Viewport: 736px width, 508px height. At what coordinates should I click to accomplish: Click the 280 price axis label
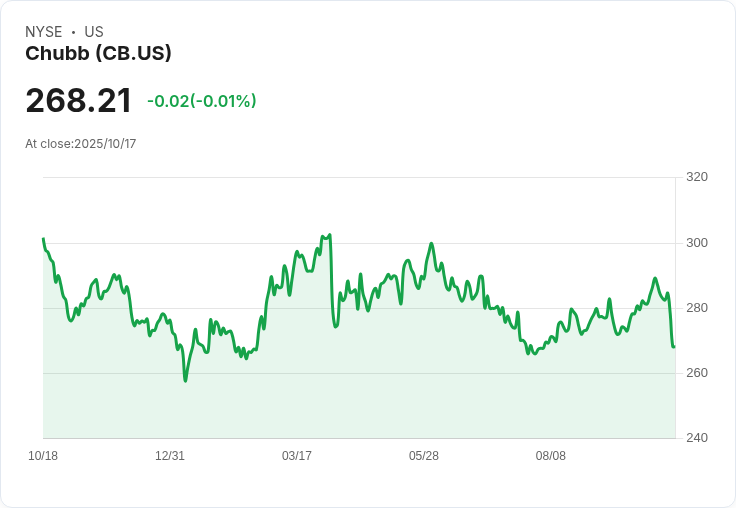tap(697, 308)
